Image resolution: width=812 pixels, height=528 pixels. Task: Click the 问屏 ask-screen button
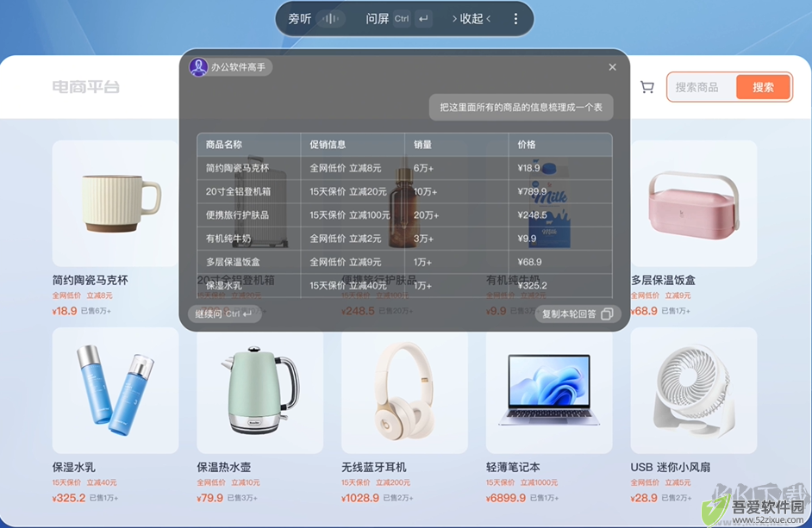[377, 19]
